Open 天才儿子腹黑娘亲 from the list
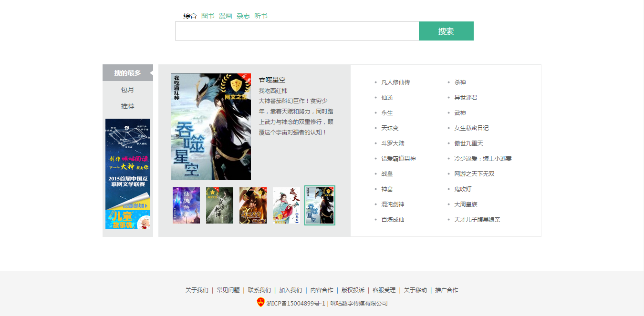Screen dimensions: 644x316 [477, 220]
